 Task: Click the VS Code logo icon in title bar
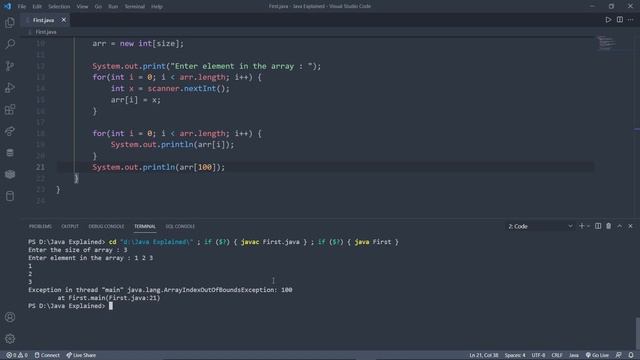coord(7,7)
